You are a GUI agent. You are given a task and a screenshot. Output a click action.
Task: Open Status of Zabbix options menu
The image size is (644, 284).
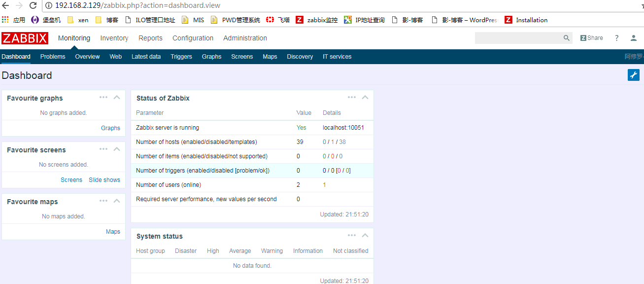pyautogui.click(x=352, y=97)
